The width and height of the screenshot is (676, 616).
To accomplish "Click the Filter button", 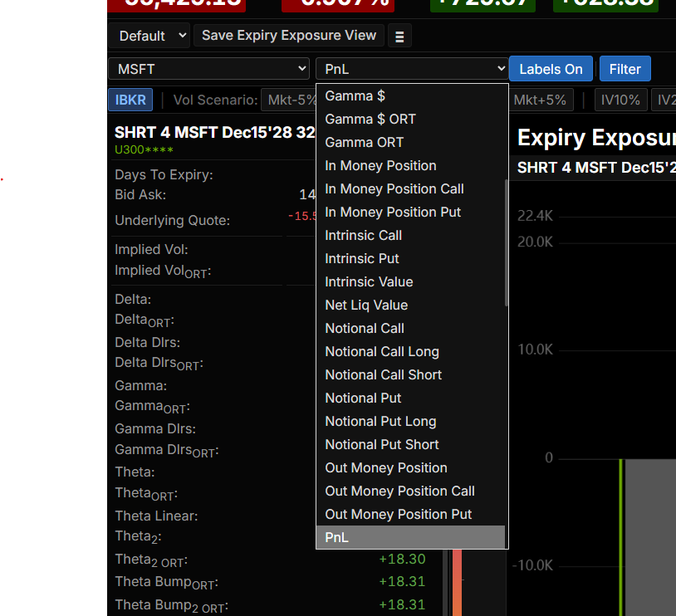I will coord(625,69).
